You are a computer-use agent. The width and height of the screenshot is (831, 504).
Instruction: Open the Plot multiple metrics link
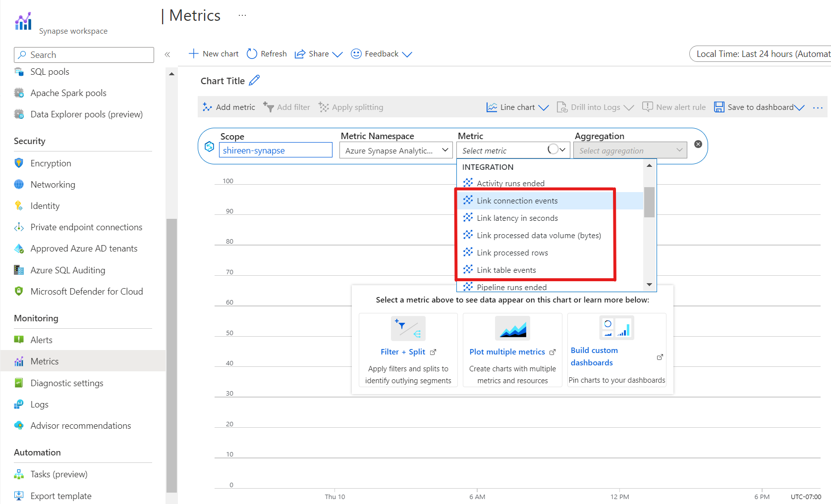pyautogui.click(x=512, y=352)
